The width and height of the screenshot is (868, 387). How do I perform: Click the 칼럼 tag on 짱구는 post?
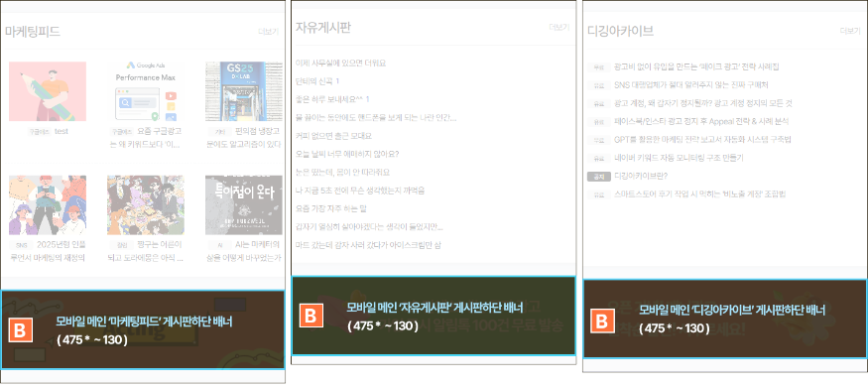[x=122, y=245]
